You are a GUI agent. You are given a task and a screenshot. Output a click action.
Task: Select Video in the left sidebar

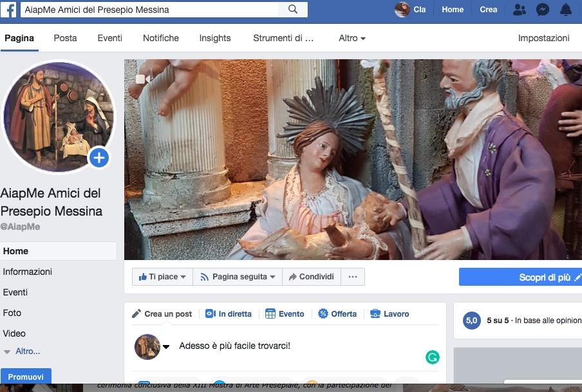tap(14, 333)
